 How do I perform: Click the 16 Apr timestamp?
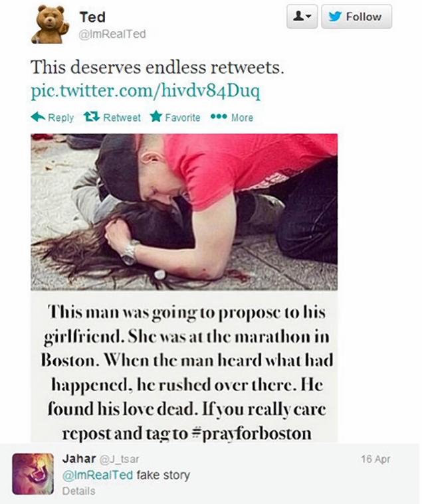pyautogui.click(x=375, y=459)
